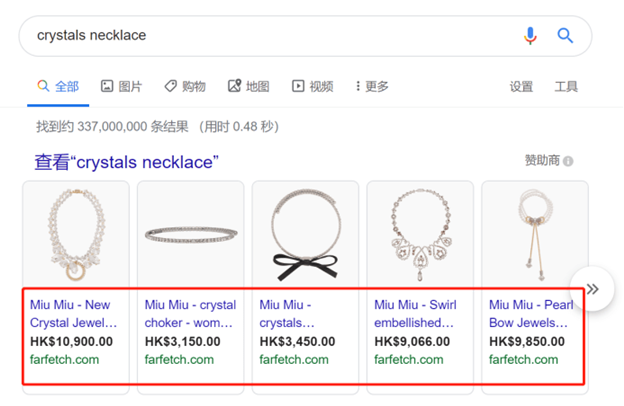624x406 pixels.
Task: Expand the 更多 more menu
Action: [x=372, y=86]
